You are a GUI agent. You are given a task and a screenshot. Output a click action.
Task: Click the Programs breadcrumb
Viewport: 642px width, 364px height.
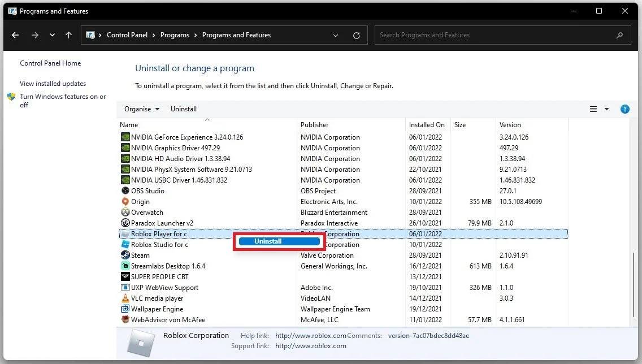tap(175, 35)
